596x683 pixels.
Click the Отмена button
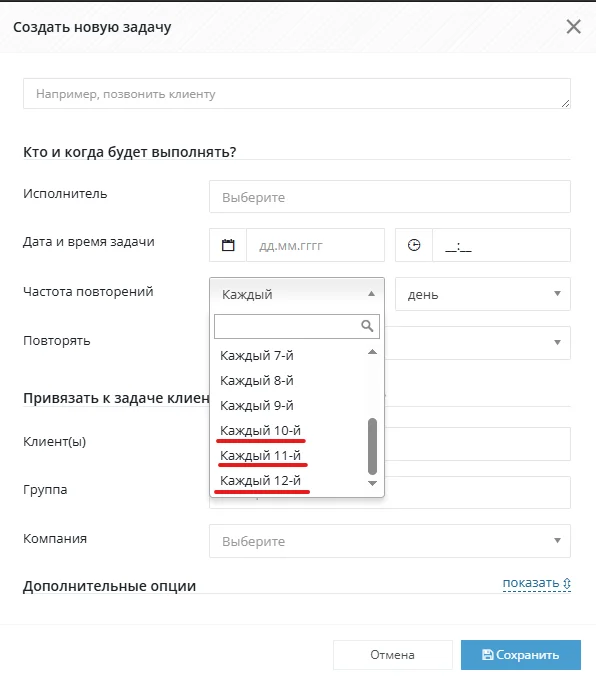click(393, 655)
